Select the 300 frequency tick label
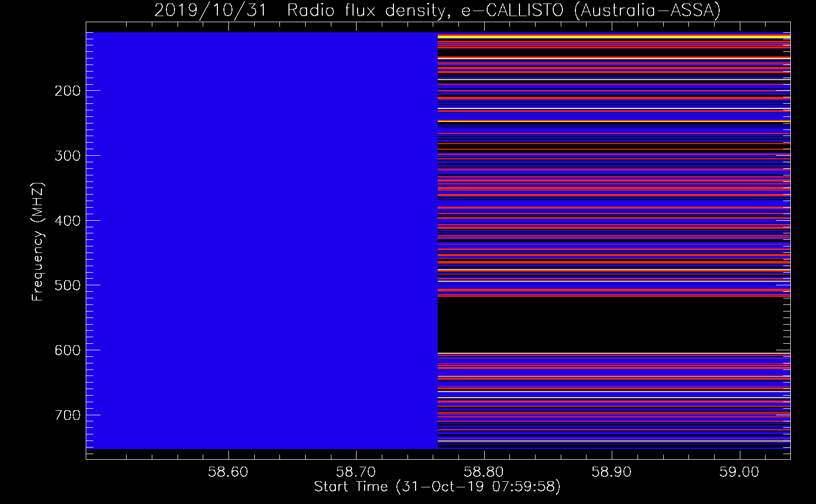Viewport: 816px width, 504px height. tap(68, 156)
